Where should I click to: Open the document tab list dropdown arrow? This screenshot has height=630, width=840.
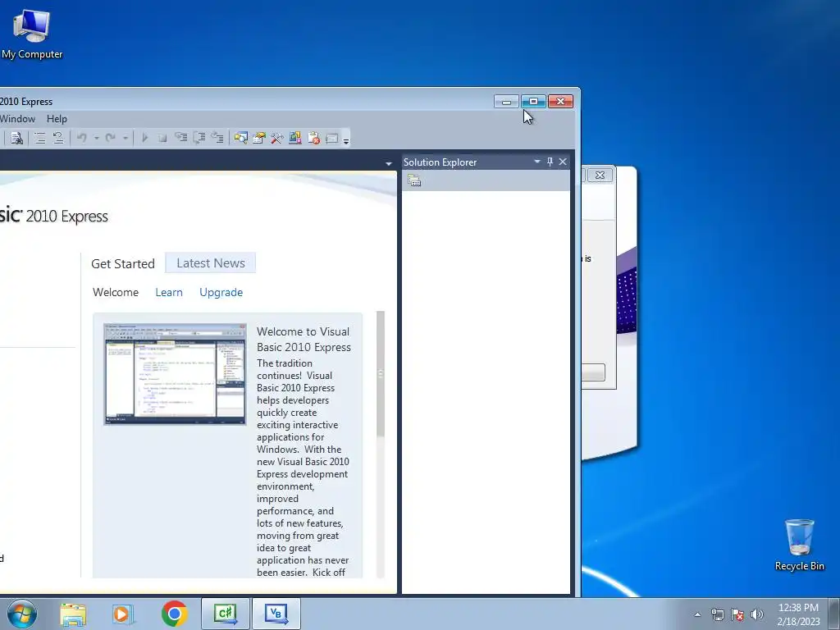pyautogui.click(x=388, y=163)
